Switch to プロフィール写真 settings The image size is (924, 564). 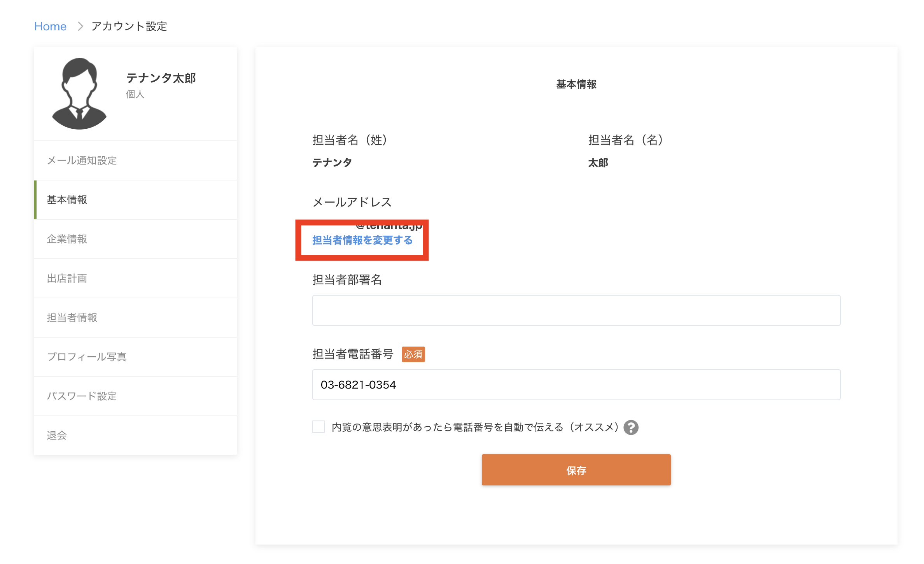click(87, 357)
